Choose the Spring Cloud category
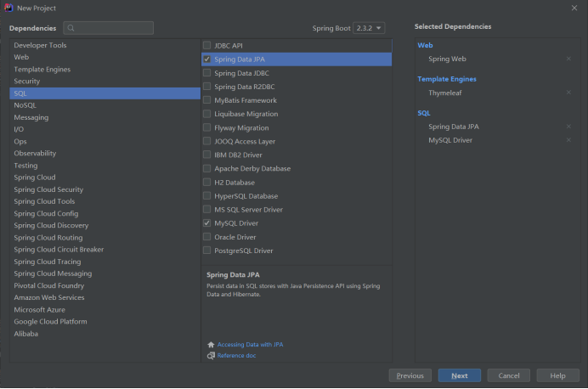 tap(105, 178)
